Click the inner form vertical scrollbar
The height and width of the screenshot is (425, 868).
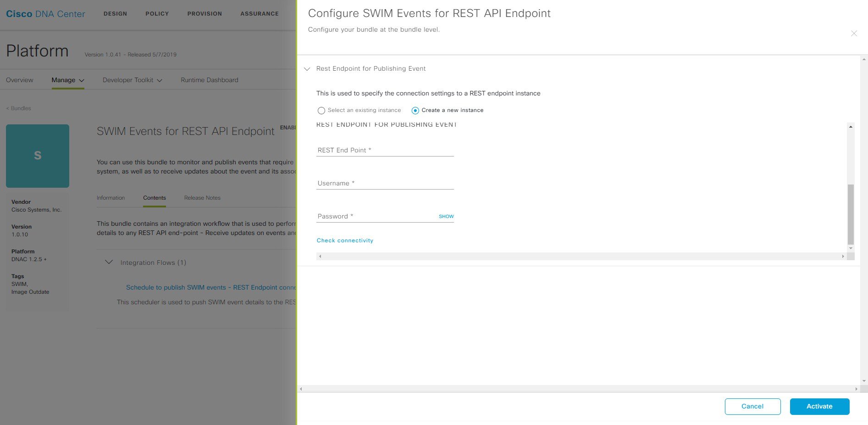point(851,214)
